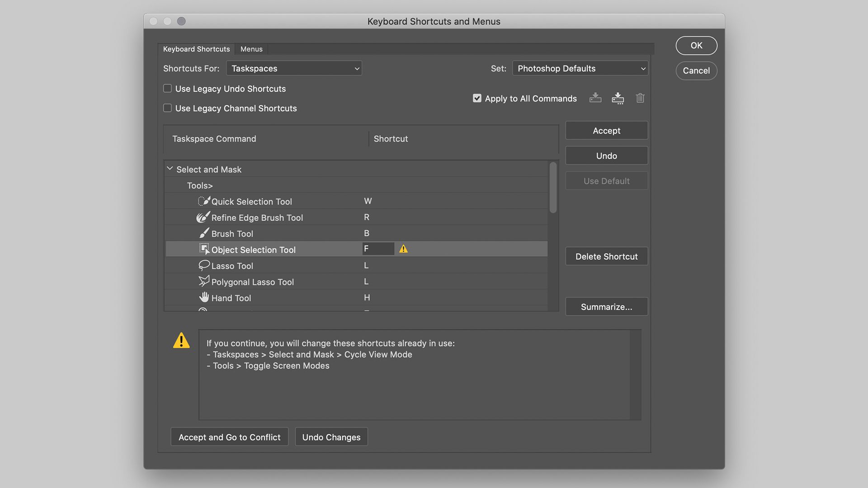Switch to the Menus tab
The height and width of the screenshot is (488, 868).
point(251,49)
